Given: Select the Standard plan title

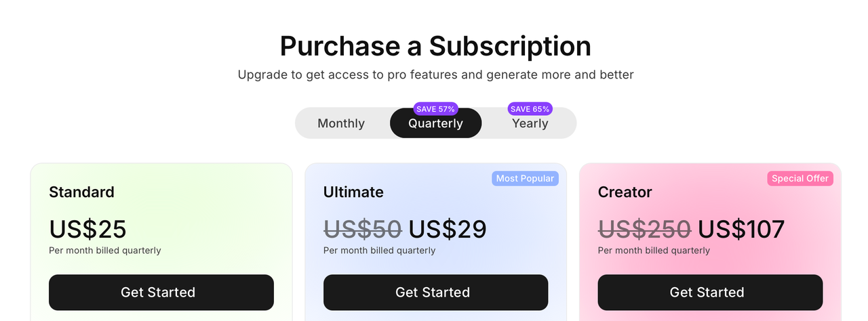Looking at the screenshot, I should pos(81,192).
